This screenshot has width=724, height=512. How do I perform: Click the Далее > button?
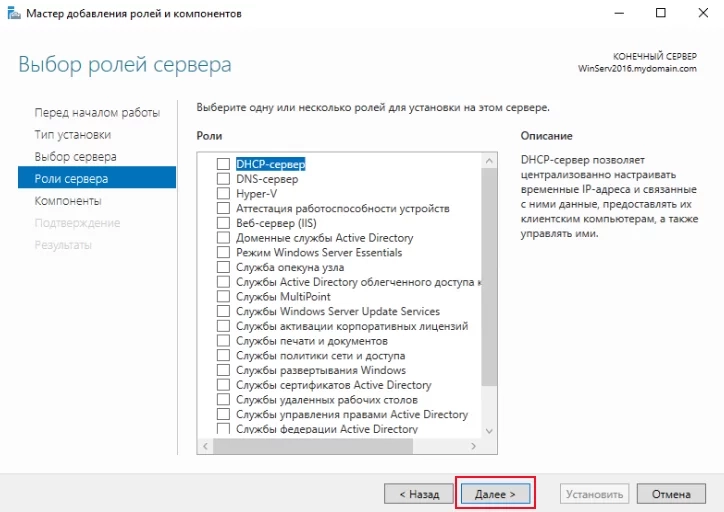tap(495, 494)
